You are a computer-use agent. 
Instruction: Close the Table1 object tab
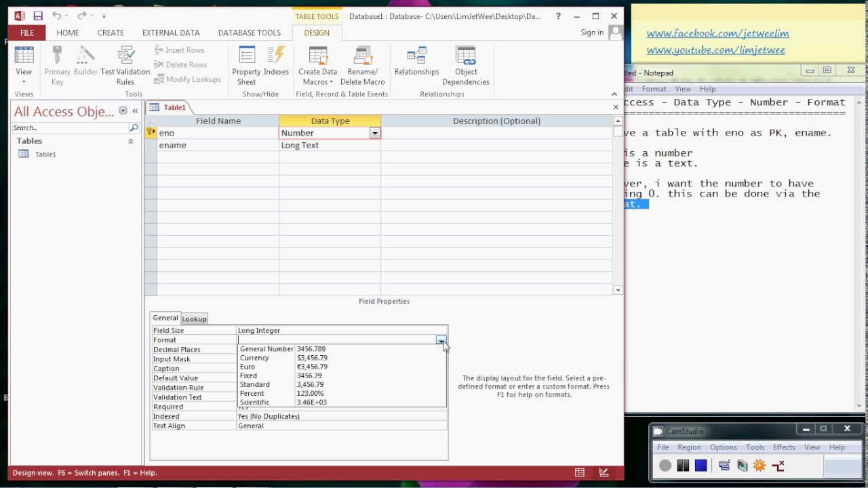616,107
